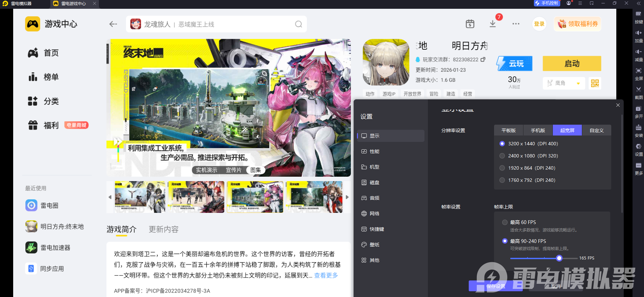Select 实机演示 on the banner
This screenshot has width=644, height=297.
(207, 170)
